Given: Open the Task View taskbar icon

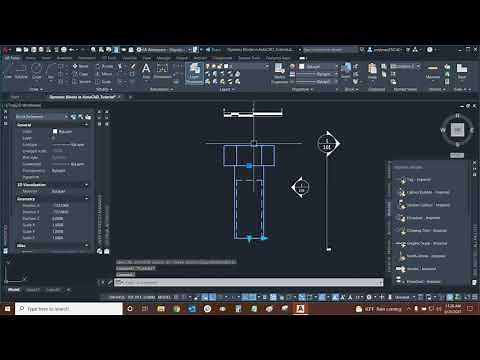Looking at the screenshot, I should click(x=145, y=309).
